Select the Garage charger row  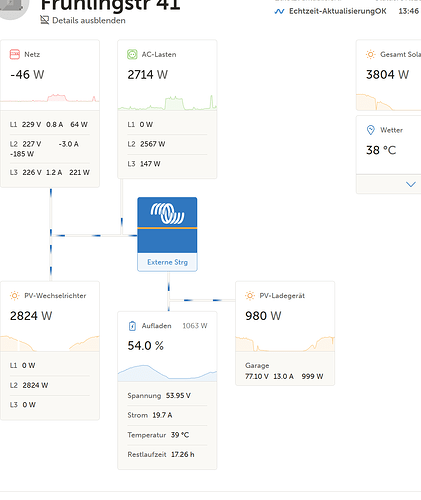click(x=284, y=371)
